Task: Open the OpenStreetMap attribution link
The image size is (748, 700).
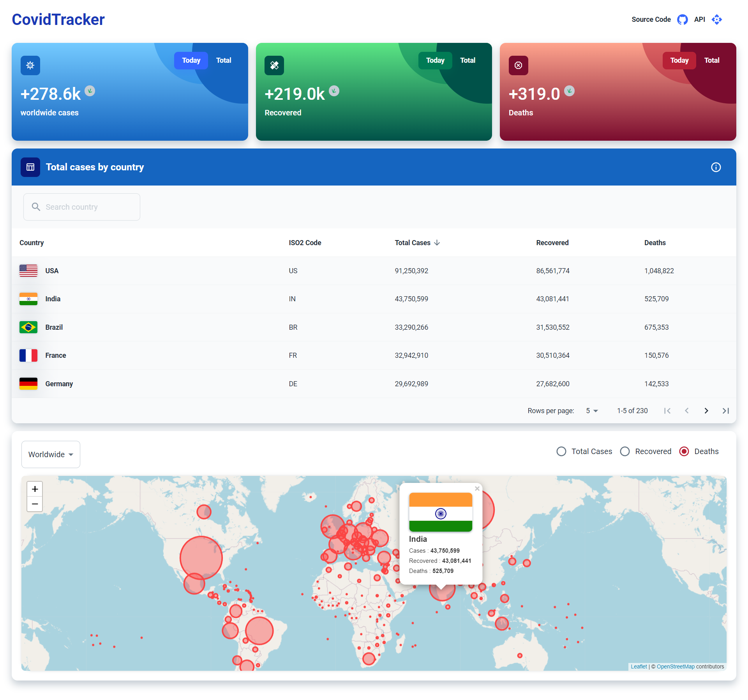Action: [676, 667]
